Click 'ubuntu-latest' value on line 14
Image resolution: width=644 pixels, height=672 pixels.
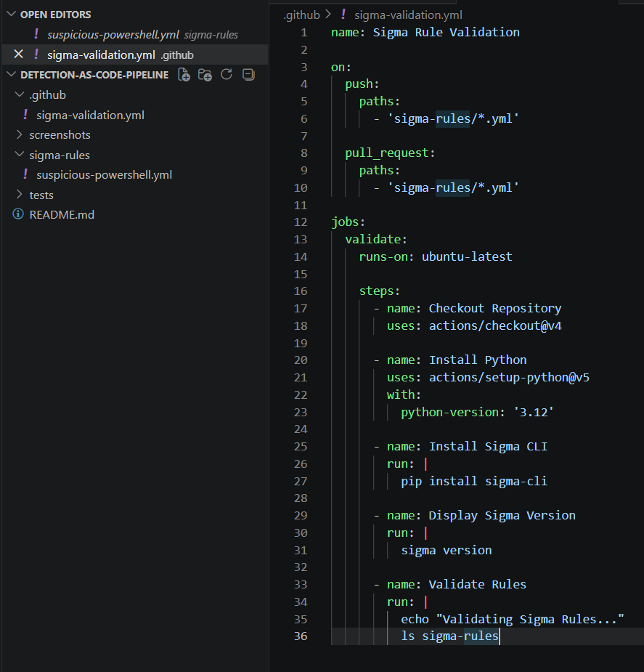pyautogui.click(x=467, y=256)
